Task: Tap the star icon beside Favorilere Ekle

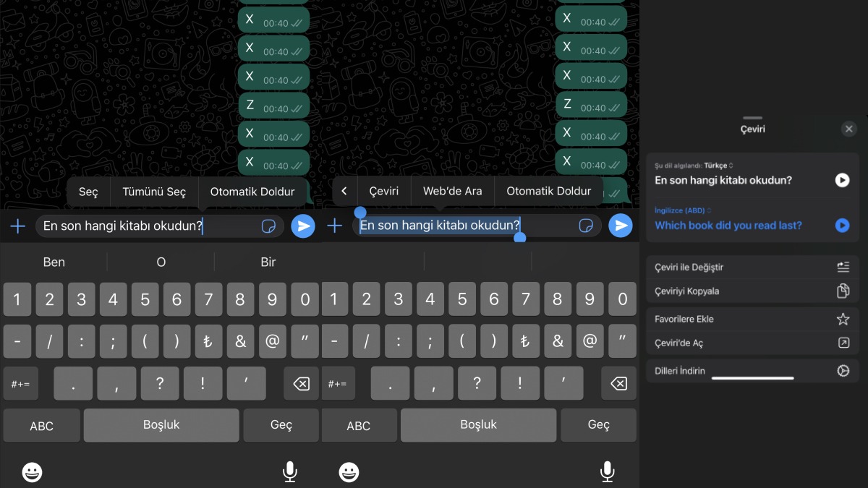Action: coord(843,319)
